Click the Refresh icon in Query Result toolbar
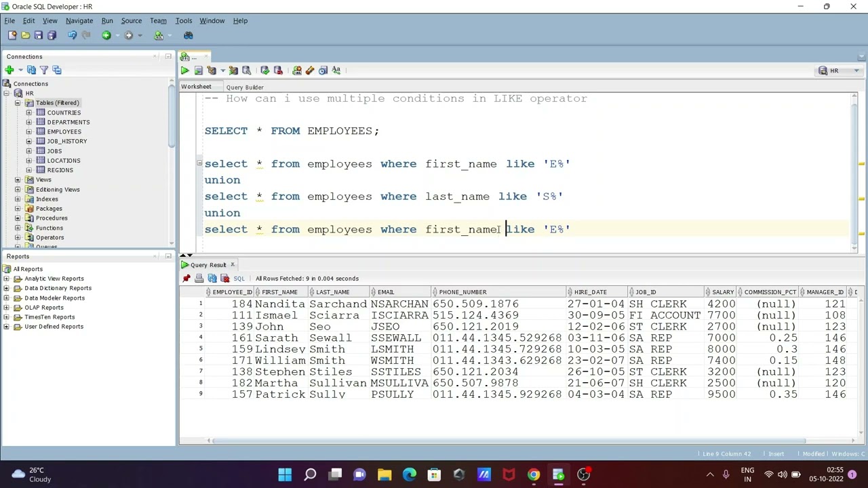This screenshot has height=488, width=868. point(212,279)
